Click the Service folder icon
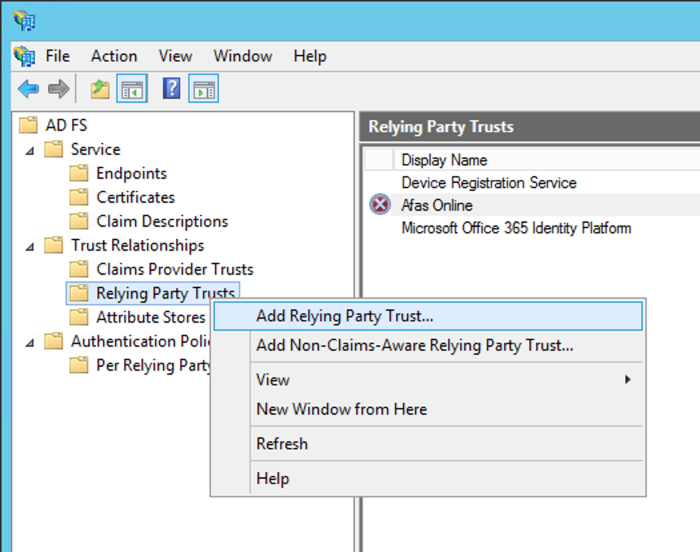Image resolution: width=700 pixels, height=552 pixels. click(54, 149)
